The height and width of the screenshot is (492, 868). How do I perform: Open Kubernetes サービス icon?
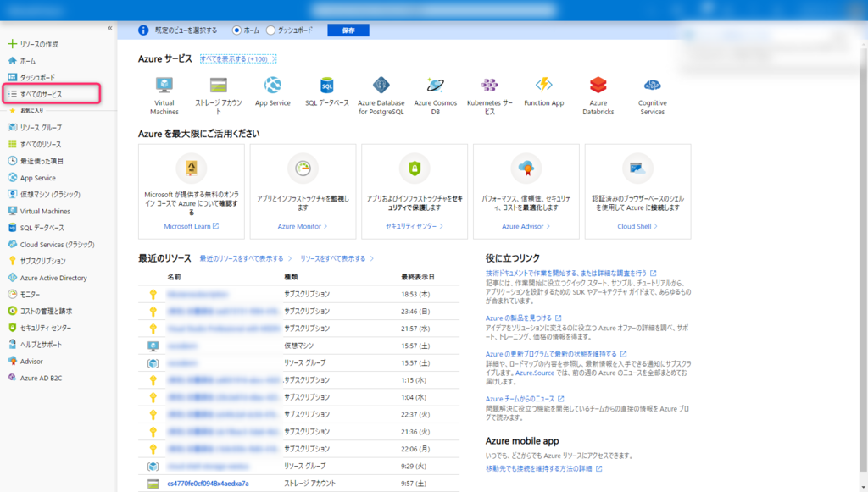coord(489,86)
